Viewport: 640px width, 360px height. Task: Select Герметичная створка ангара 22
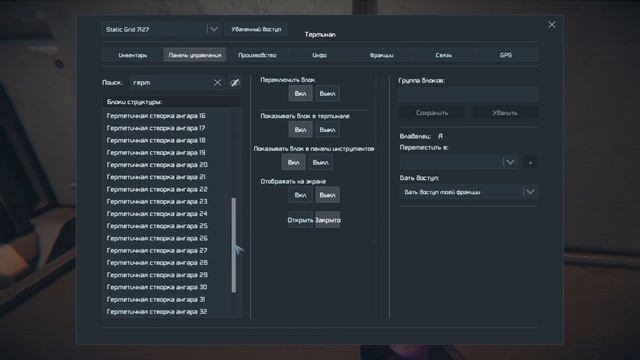pyautogui.click(x=165, y=189)
